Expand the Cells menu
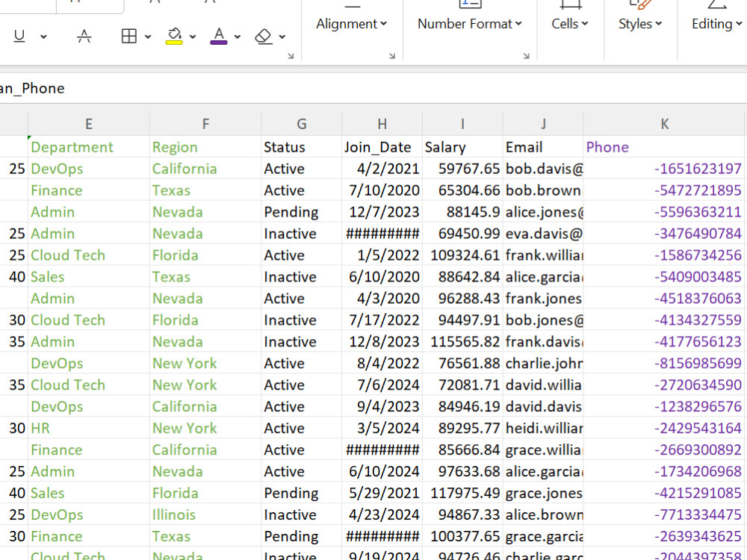This screenshot has width=747, height=560. 570,24
